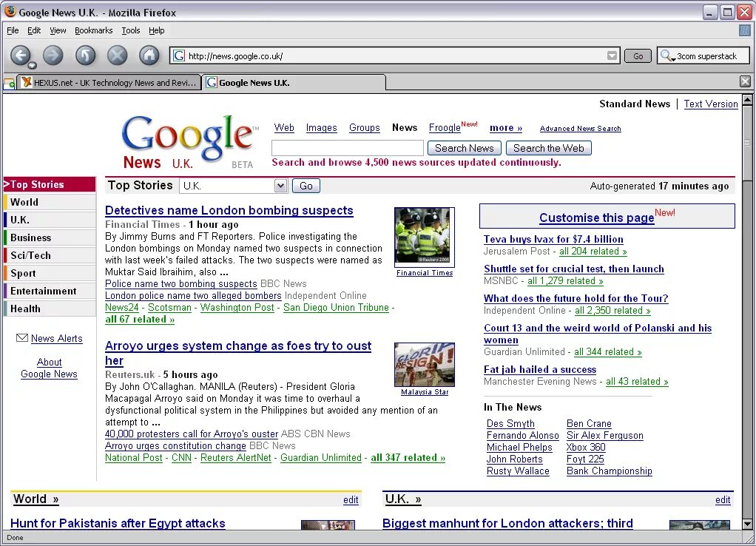
Task: Close the current tab with the X
Action: tap(746, 81)
